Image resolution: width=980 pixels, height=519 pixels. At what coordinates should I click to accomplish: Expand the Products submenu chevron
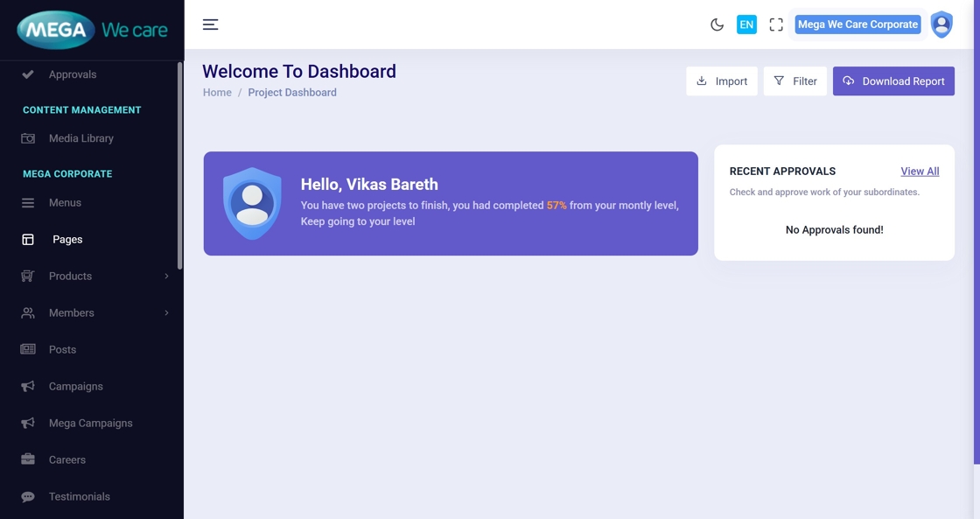tap(166, 276)
